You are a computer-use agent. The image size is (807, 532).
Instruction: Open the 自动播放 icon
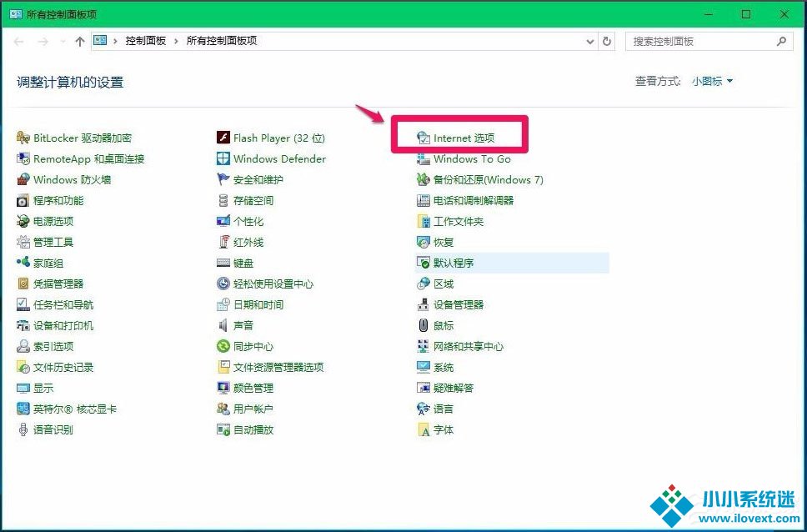(x=223, y=429)
